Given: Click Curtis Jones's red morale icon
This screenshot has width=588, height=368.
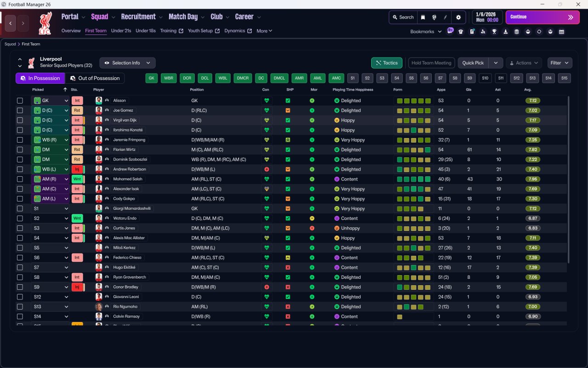Looking at the screenshot, I should (x=312, y=228).
